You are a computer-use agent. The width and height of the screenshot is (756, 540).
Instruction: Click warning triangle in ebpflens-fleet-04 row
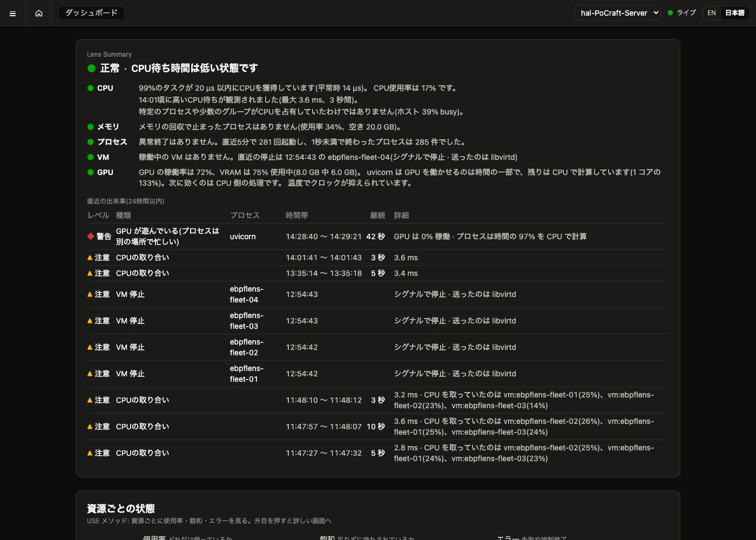coord(90,294)
